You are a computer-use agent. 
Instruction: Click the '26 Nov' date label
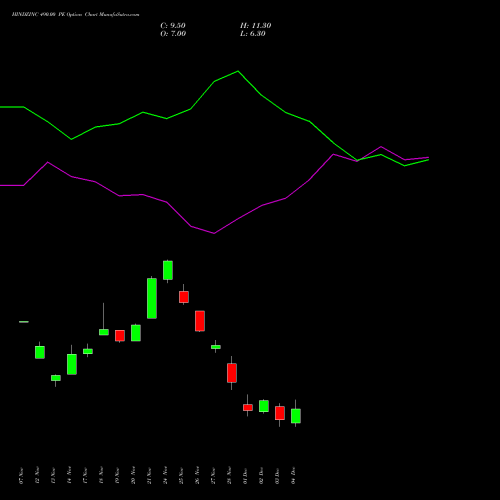[197, 475]
